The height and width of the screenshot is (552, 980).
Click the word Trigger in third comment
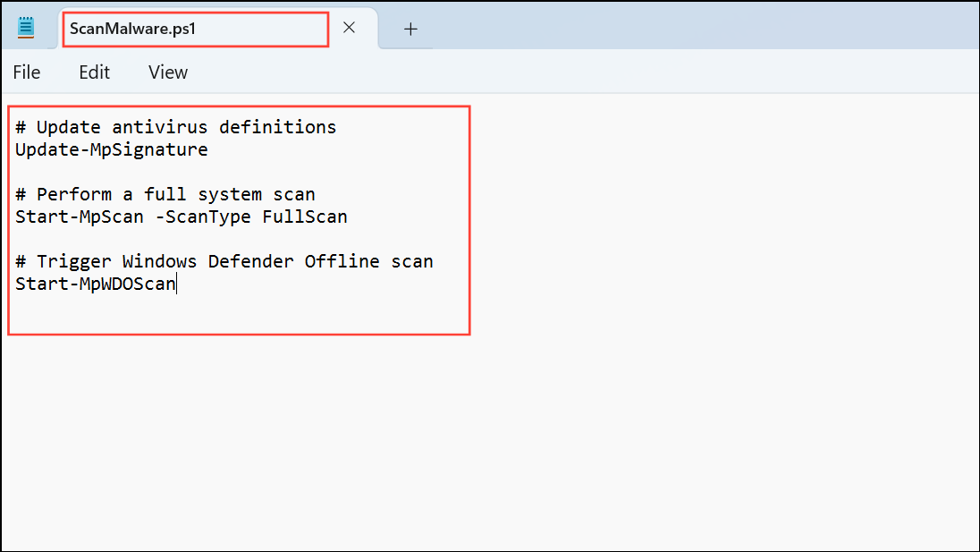click(x=73, y=262)
